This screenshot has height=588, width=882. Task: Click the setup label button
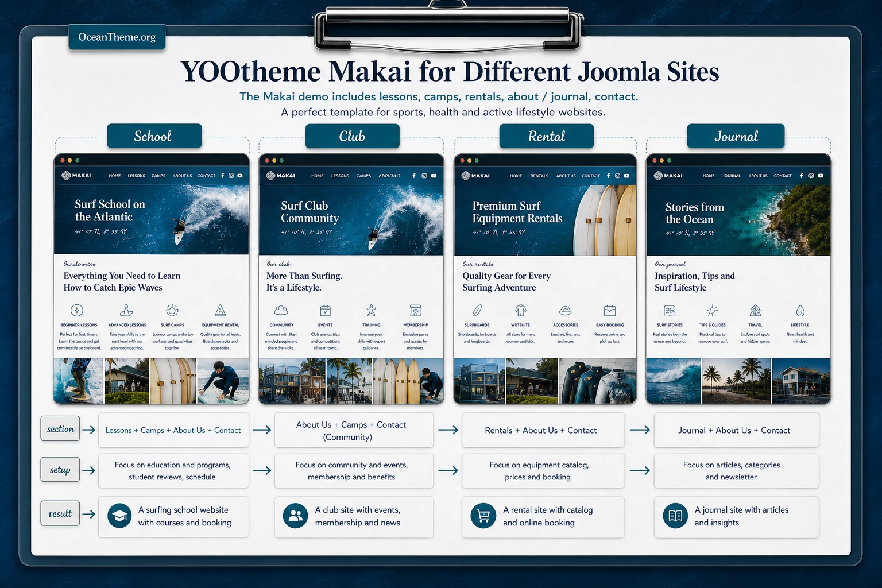point(60,470)
